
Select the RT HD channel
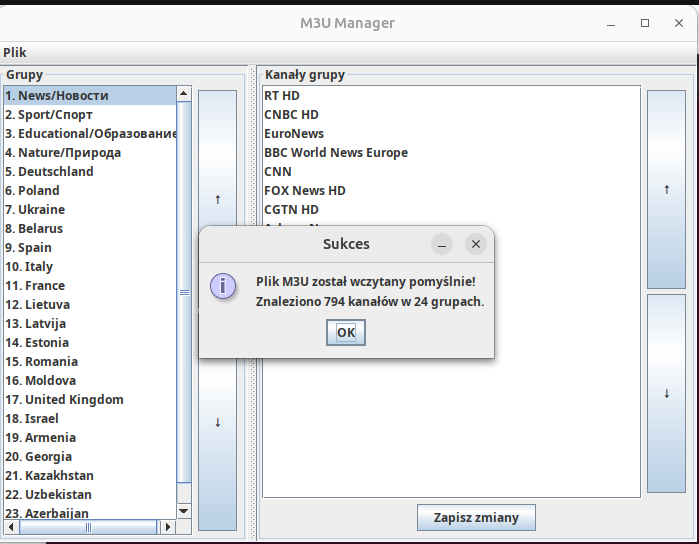(x=282, y=96)
